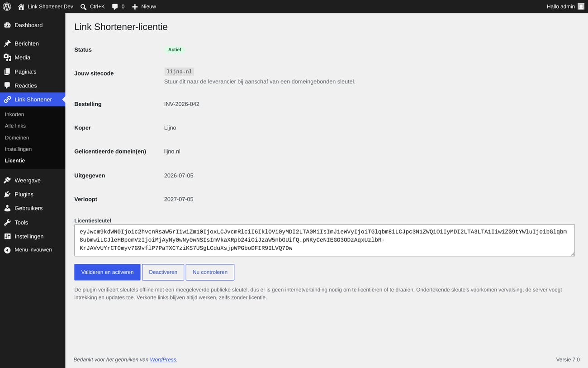Screen dimensions: 588x368
Task: Click the Berichten pin icon
Action: pyautogui.click(x=7, y=43)
